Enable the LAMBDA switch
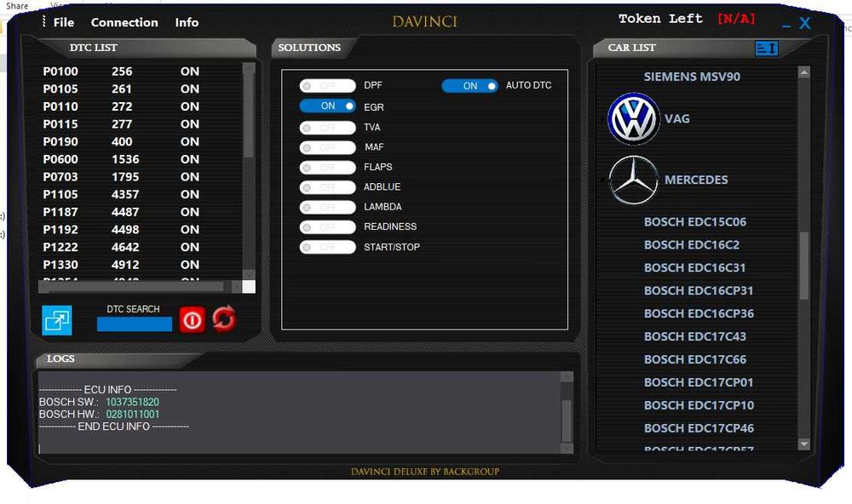Viewport: 852px width, 504px height. [x=328, y=208]
